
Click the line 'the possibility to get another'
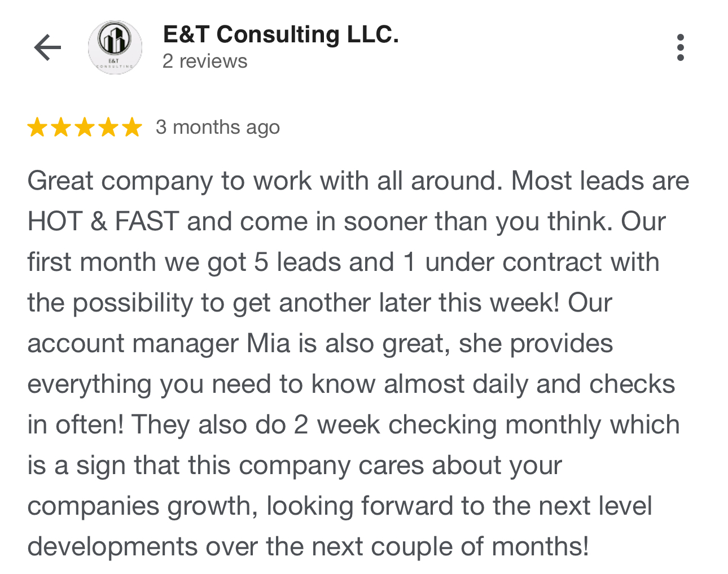point(319,303)
